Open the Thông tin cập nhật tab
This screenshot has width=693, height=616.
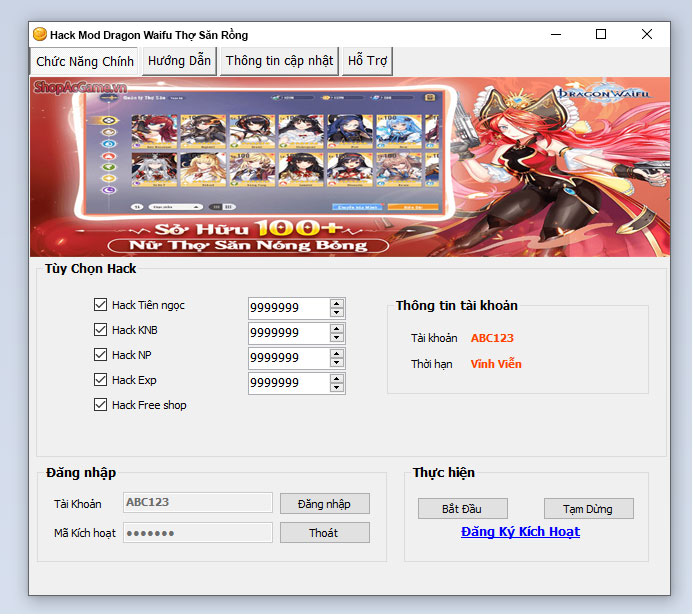tap(279, 61)
